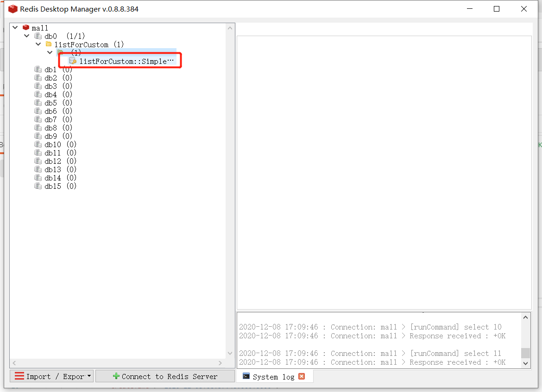Select the 'db0 (1/1)' label
This screenshot has width=542, height=392.
(x=65, y=36)
